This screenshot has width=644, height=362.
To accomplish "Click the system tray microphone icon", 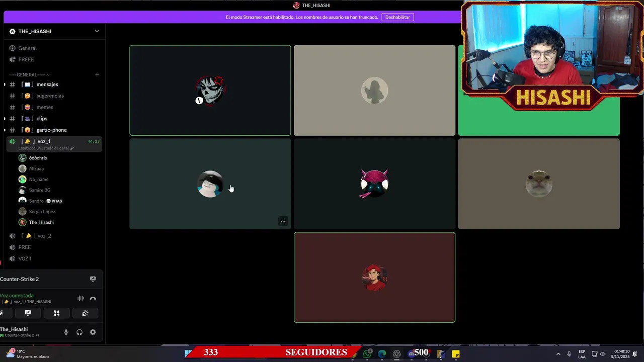I will (x=569, y=354).
